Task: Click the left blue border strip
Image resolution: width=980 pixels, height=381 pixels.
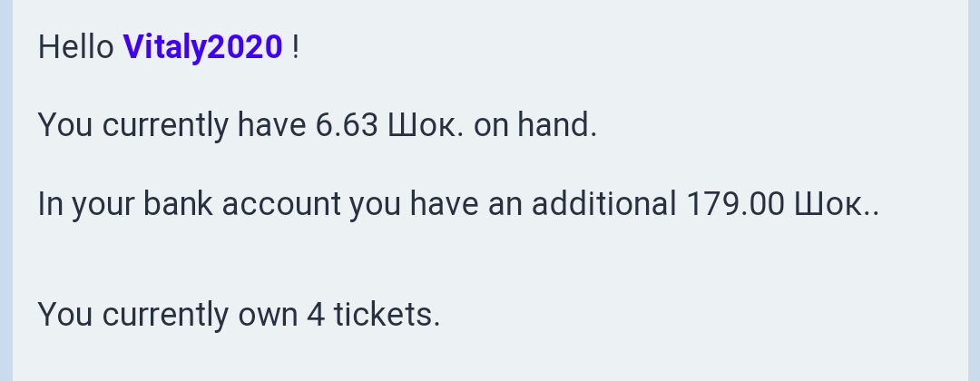Action: coord(5,190)
